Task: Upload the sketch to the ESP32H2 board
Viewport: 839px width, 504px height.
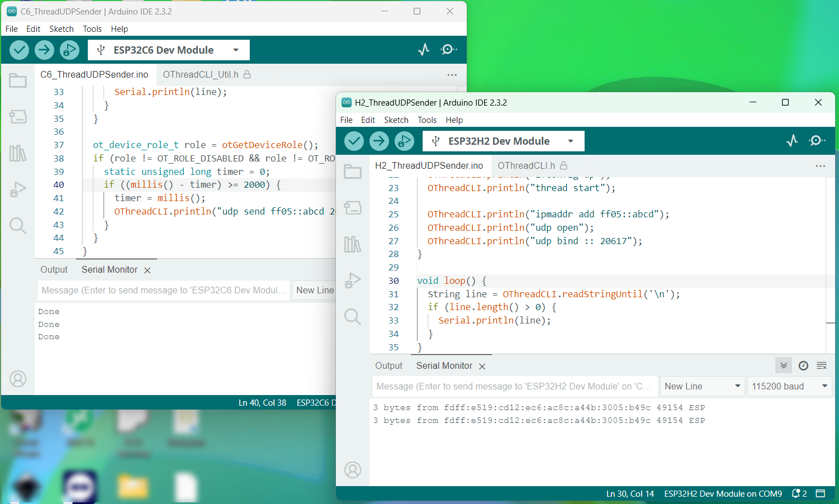Action: (379, 141)
